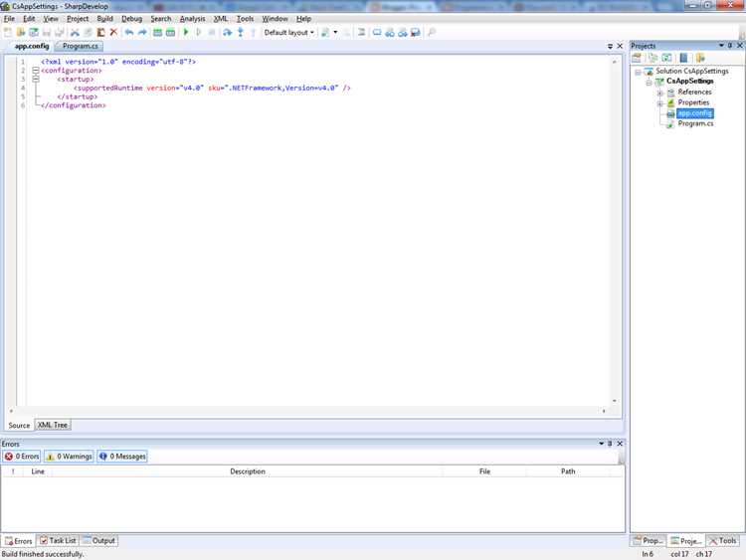
Task: Click the editor vertical scrollbar down arrow
Action: 615,401
